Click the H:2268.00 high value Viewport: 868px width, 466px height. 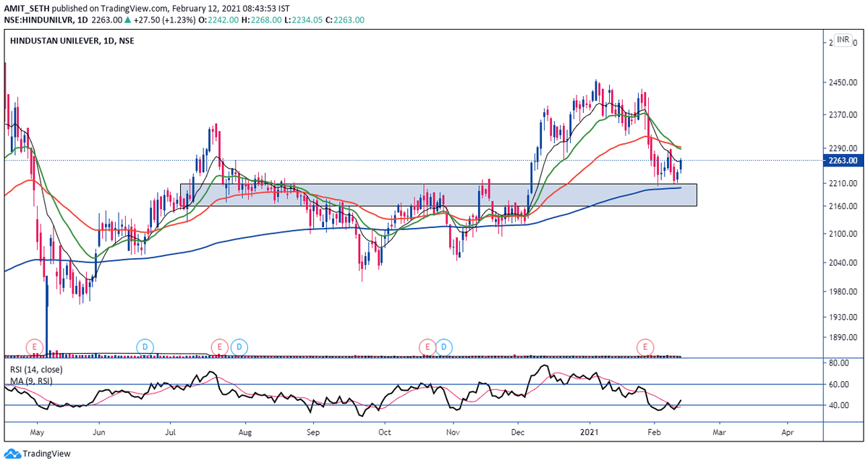click(263, 20)
